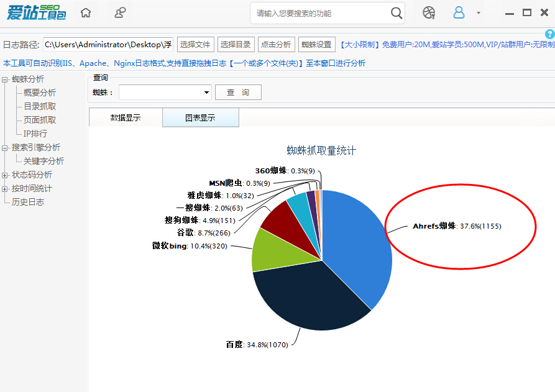Click the log path input field
The image size is (555, 392).
pos(108,45)
